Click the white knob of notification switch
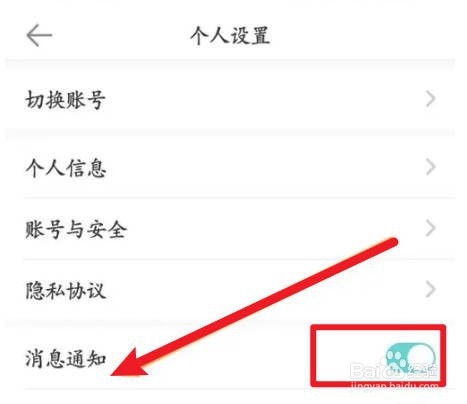The width and height of the screenshot is (467, 404). pyautogui.click(x=422, y=359)
